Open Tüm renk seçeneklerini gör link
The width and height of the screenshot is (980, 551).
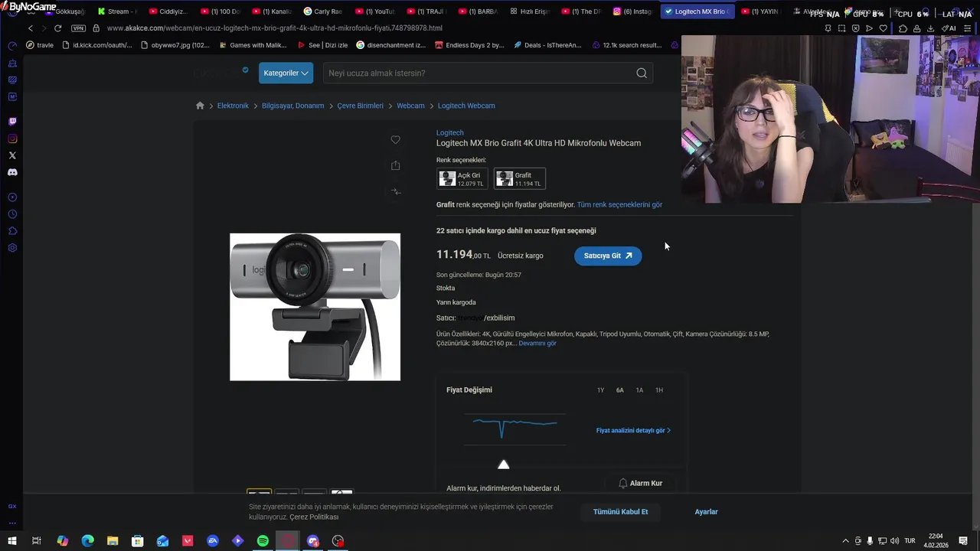tap(619, 204)
